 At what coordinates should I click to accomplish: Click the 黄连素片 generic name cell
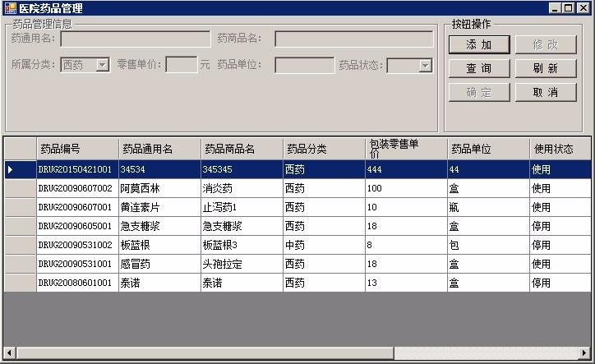pos(159,207)
